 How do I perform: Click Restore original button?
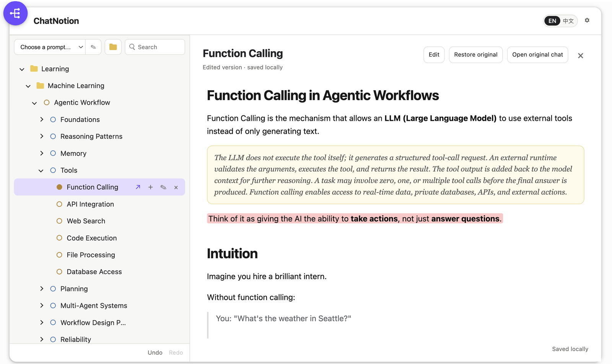475,55
